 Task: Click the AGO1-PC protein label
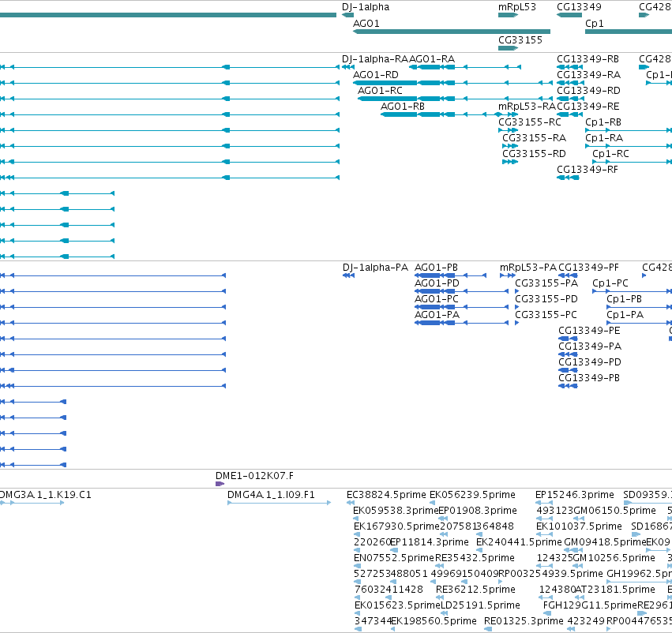pyautogui.click(x=436, y=299)
